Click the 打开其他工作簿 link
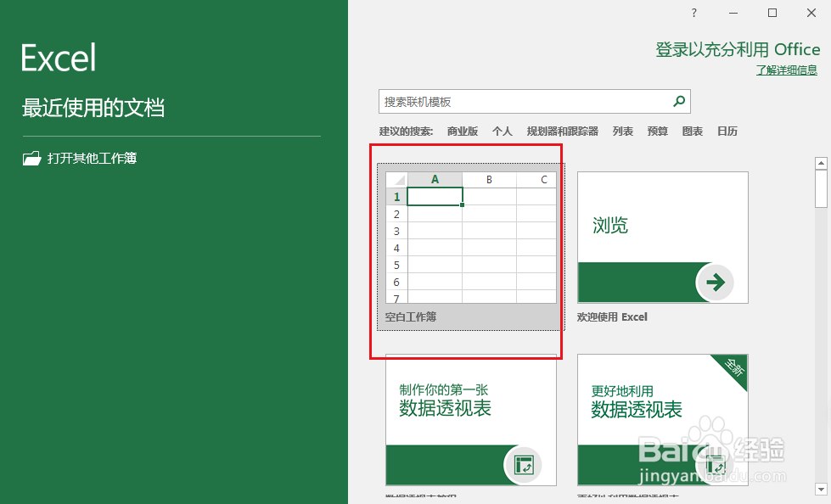Viewport: 831px width, 504px height. point(93,158)
